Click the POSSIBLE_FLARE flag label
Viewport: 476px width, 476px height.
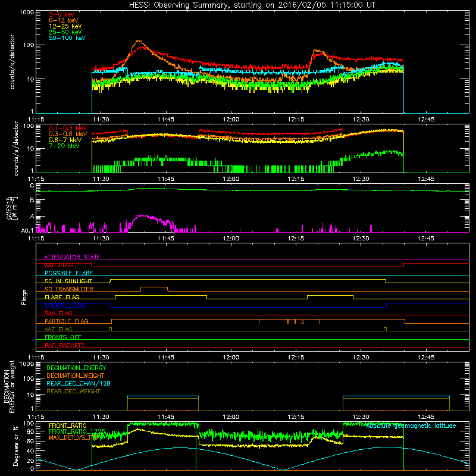pyautogui.click(x=68, y=273)
